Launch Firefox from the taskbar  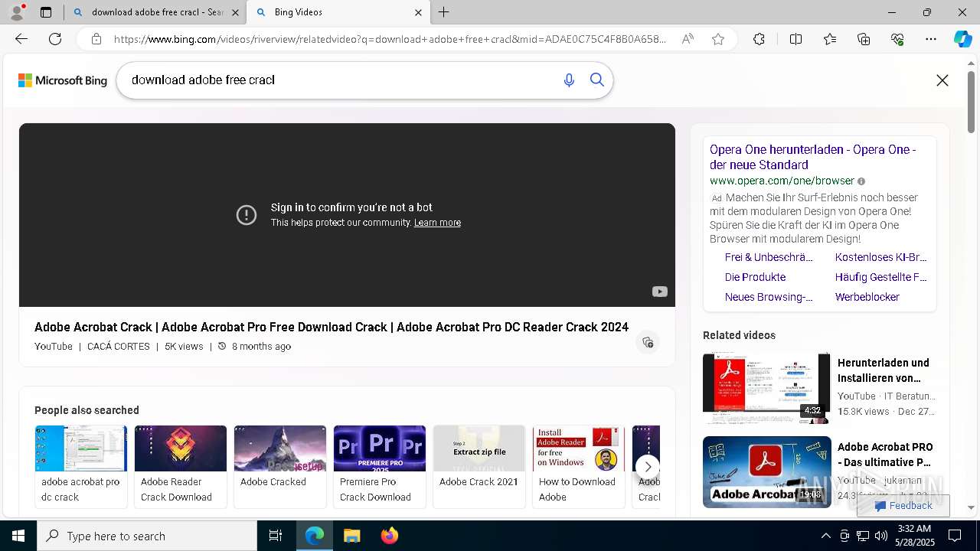(x=390, y=536)
